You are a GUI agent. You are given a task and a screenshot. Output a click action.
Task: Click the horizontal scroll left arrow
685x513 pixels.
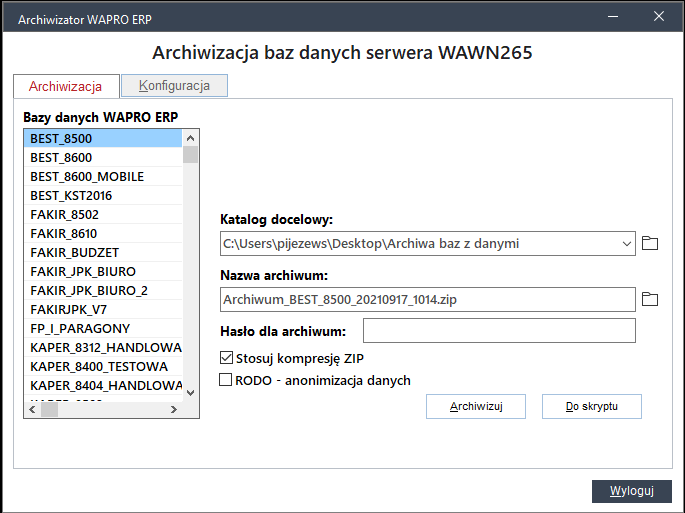coord(32,409)
